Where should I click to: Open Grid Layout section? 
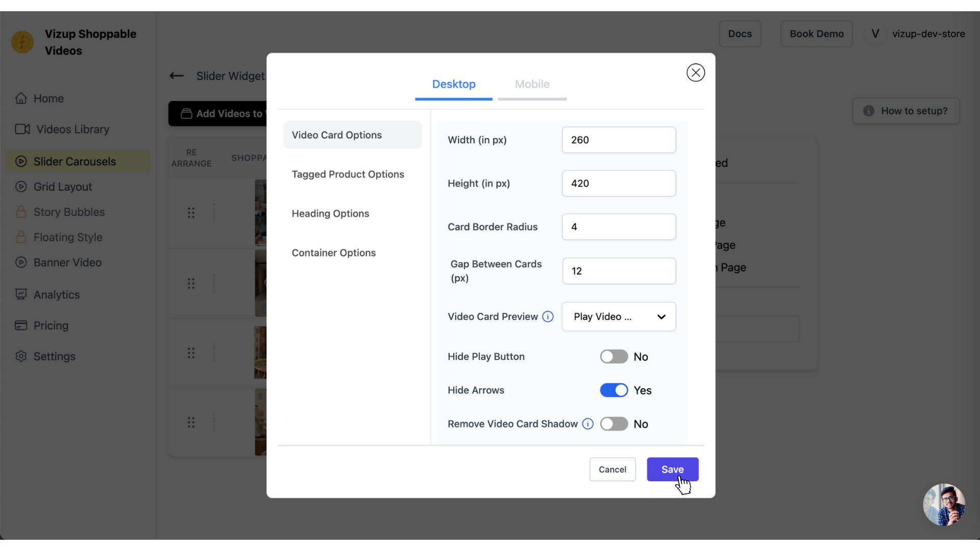tap(63, 187)
